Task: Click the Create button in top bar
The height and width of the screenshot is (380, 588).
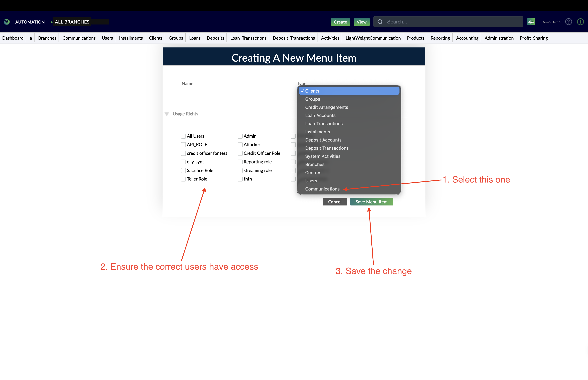Action: pos(340,22)
